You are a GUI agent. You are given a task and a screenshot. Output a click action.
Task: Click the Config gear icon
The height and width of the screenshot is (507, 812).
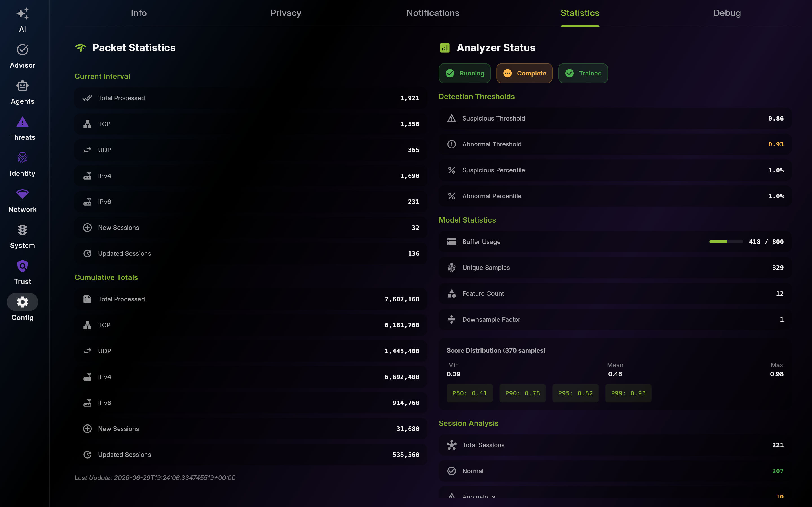(23, 302)
